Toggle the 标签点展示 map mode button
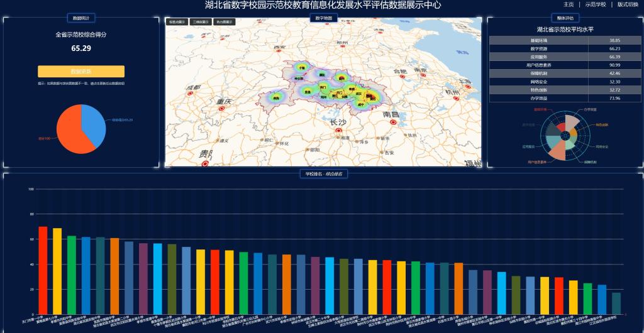Image resolution: width=644 pixels, height=333 pixels. [x=177, y=21]
